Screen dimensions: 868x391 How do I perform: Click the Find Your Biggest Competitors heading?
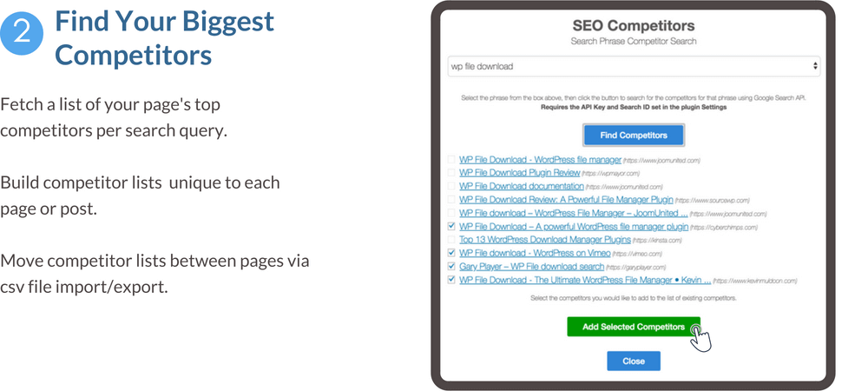click(x=164, y=38)
